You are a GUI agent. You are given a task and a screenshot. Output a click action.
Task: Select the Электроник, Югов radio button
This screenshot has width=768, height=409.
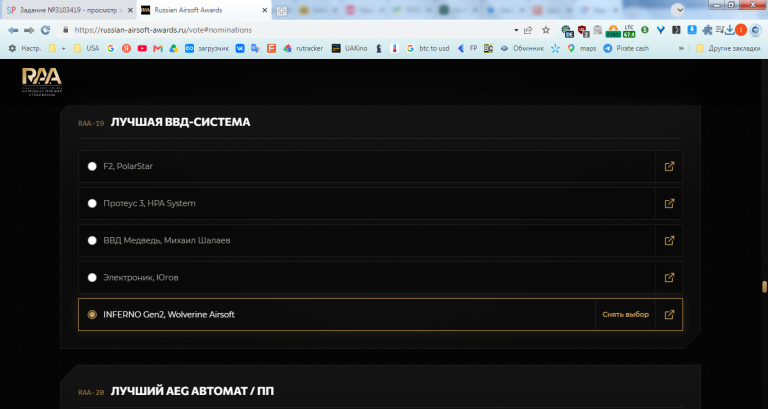[92, 277]
